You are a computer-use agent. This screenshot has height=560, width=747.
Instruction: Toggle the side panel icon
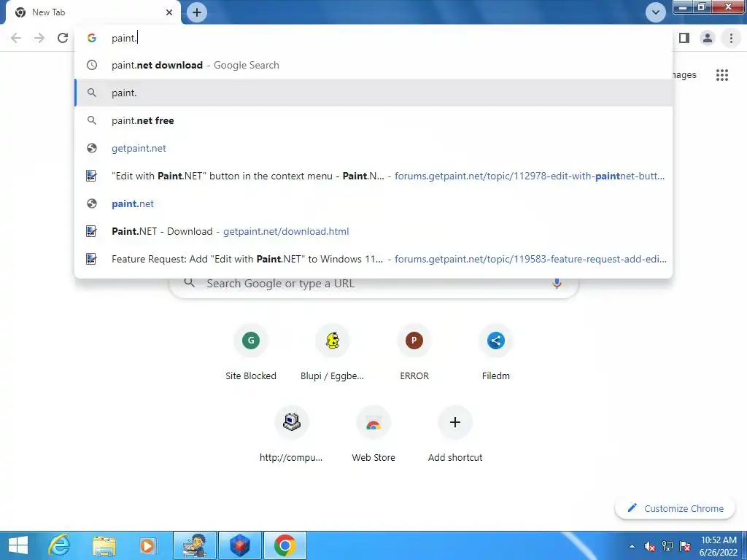[684, 38]
